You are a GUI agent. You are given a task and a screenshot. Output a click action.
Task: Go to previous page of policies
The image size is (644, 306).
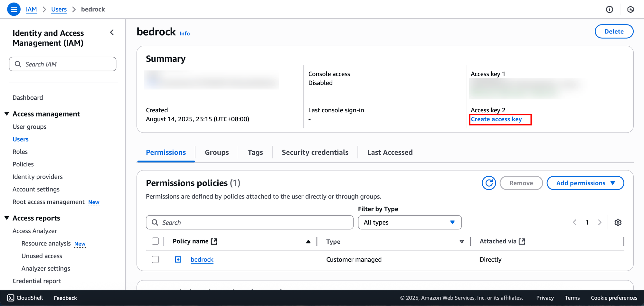tap(574, 222)
